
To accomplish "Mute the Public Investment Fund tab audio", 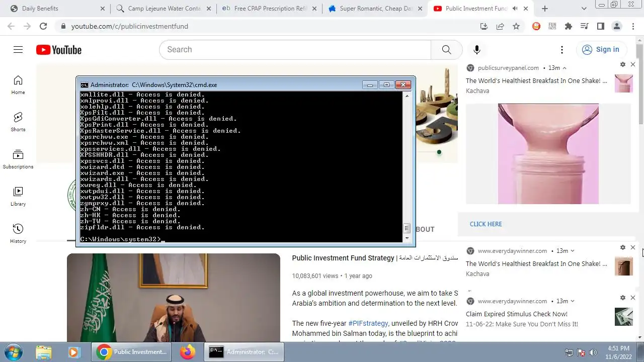I will (515, 9).
